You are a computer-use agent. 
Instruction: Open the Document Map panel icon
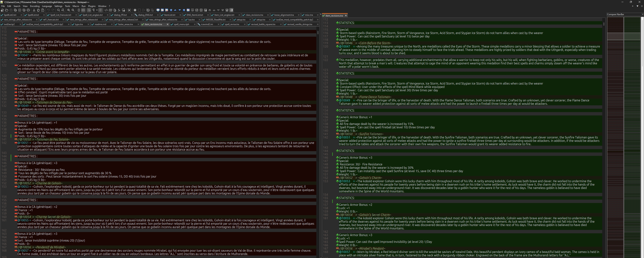(x=110, y=10)
